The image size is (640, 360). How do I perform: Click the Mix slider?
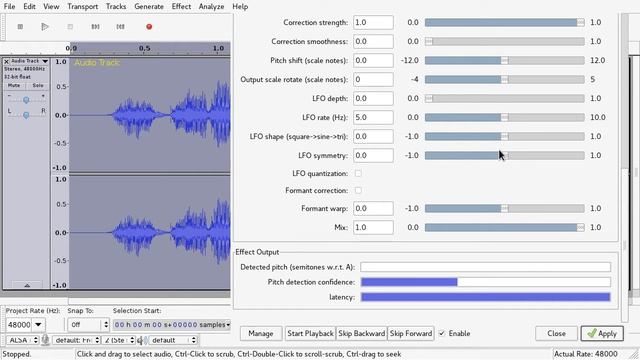pyautogui.click(x=504, y=227)
